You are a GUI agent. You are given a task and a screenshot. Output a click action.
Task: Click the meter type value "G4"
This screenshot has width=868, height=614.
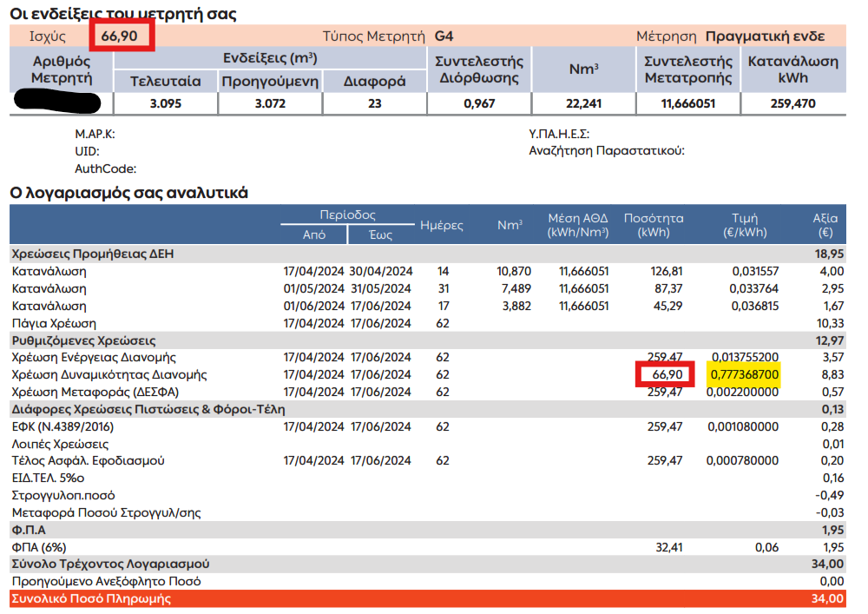(x=444, y=36)
